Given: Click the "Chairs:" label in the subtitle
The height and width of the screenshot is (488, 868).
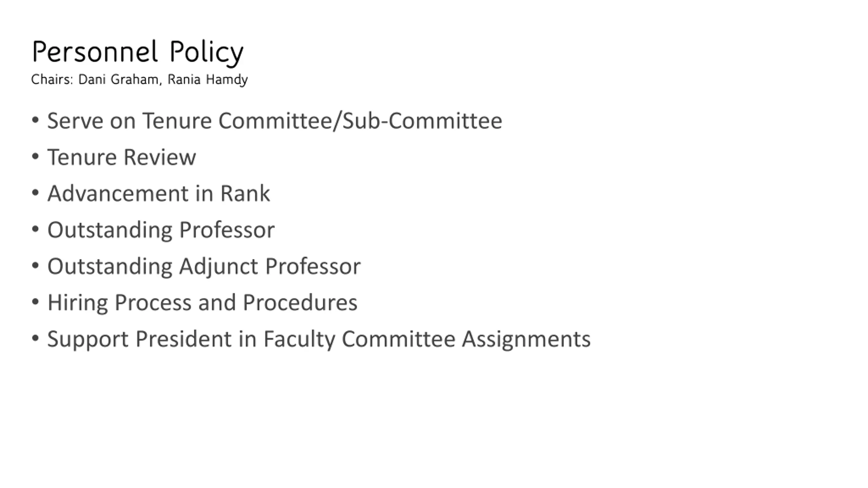Looking at the screenshot, I should point(52,79).
